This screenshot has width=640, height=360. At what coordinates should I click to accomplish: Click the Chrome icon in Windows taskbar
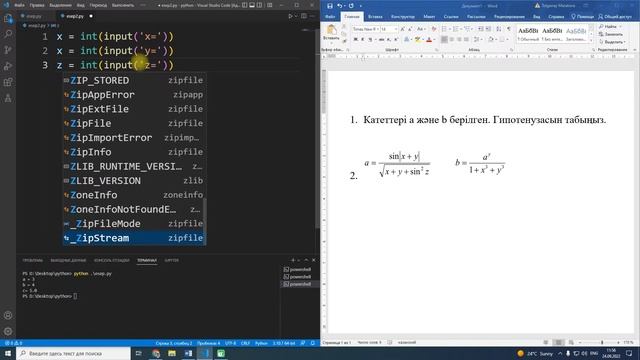pyautogui.click(x=156, y=353)
